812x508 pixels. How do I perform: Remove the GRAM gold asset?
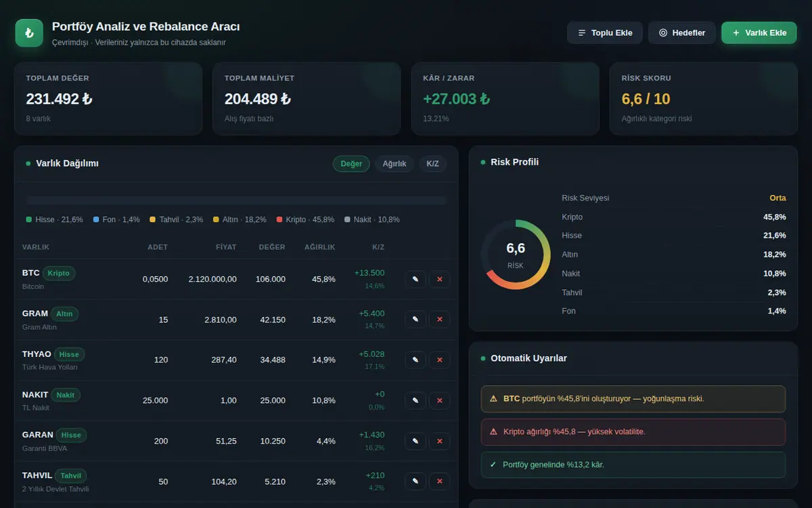pos(439,320)
